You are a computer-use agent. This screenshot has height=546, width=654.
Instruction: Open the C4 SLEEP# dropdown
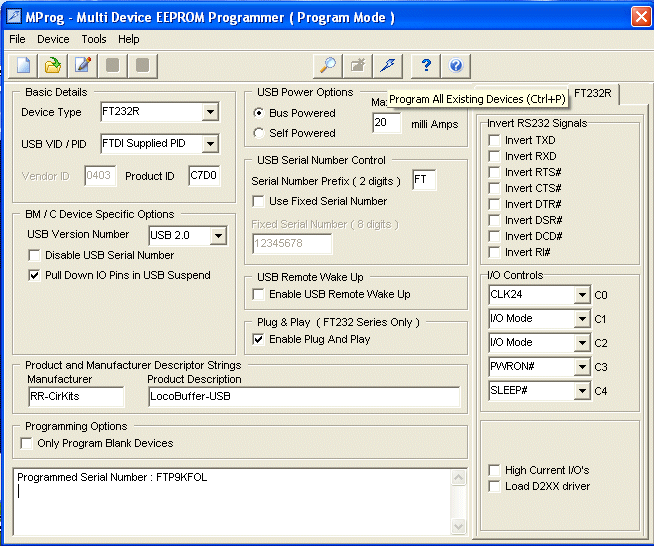pyautogui.click(x=581, y=391)
